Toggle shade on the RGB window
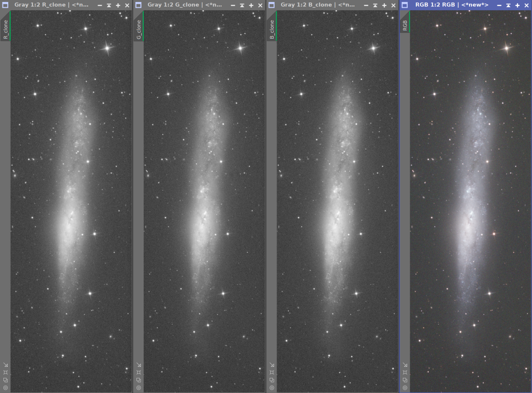This screenshot has height=393, width=532. pos(508,5)
